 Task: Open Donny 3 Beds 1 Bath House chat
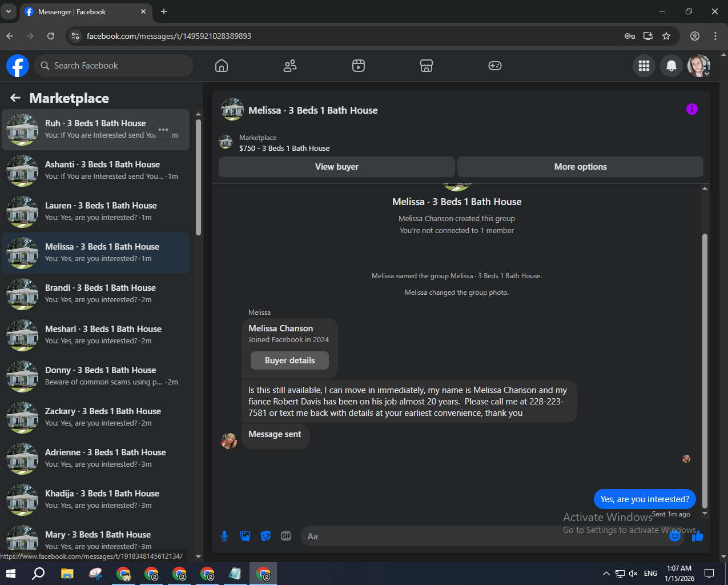pyautogui.click(x=96, y=376)
